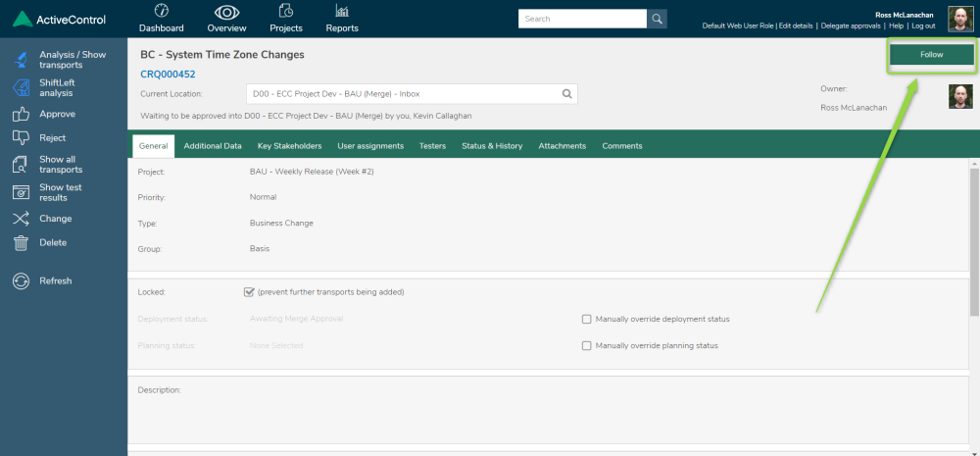
Task: Click the Change shuffle-arrows icon
Action: [x=22, y=219]
